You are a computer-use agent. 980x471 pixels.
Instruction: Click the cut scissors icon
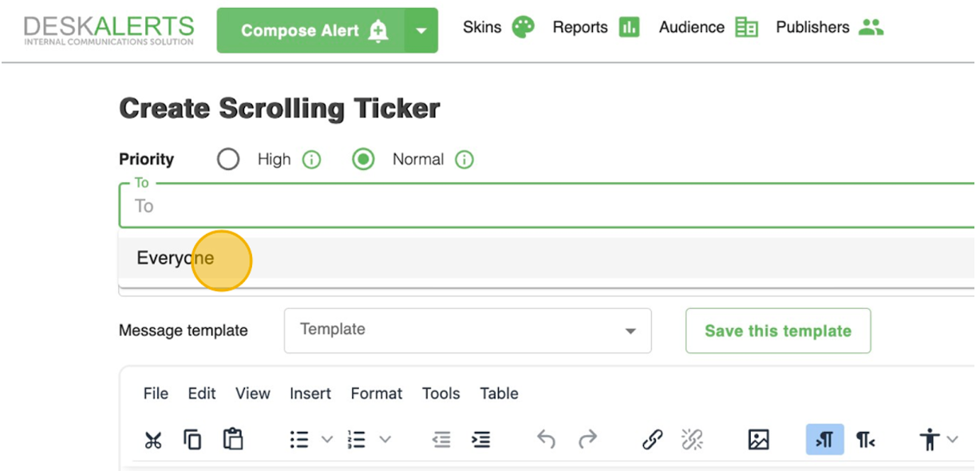[153, 439]
